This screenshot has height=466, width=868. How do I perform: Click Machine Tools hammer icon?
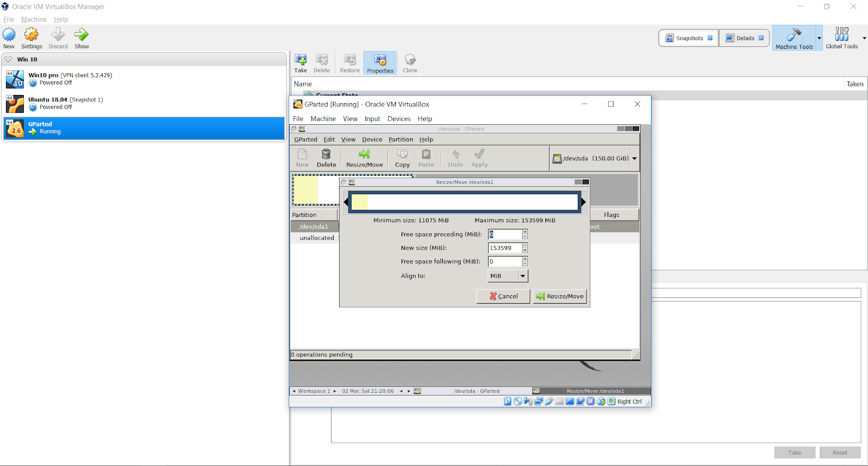794,35
